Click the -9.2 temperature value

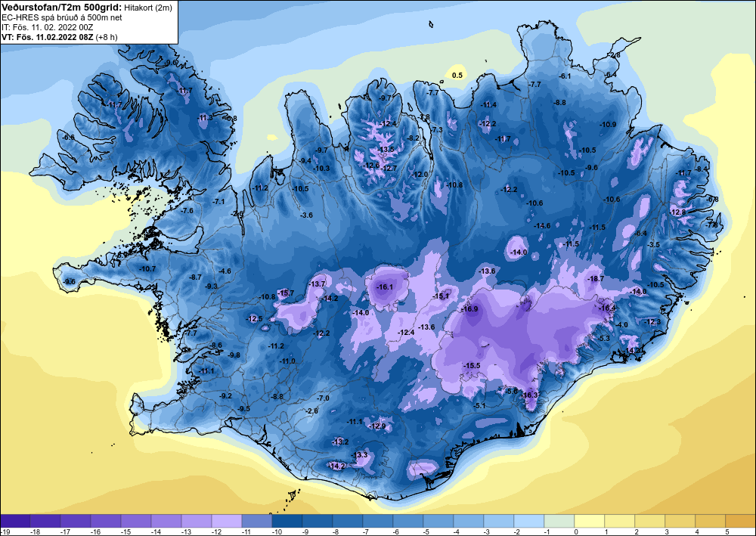tap(225, 395)
